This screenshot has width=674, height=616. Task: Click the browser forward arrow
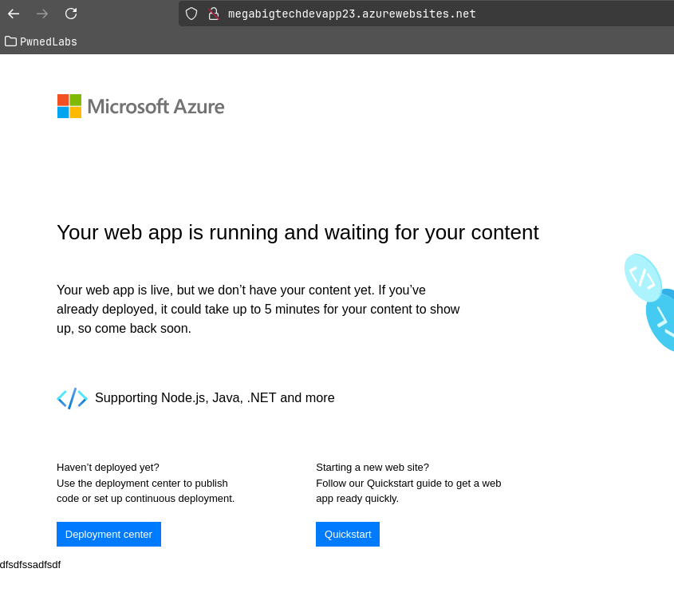tap(42, 14)
